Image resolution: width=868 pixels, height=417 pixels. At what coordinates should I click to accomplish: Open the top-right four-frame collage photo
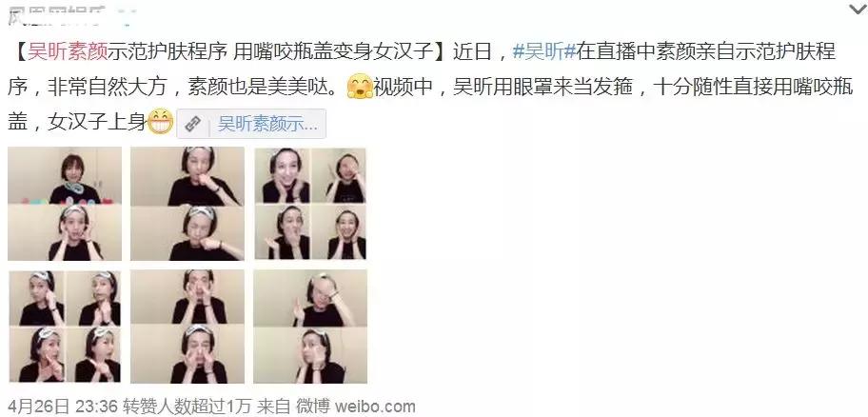coord(310,204)
